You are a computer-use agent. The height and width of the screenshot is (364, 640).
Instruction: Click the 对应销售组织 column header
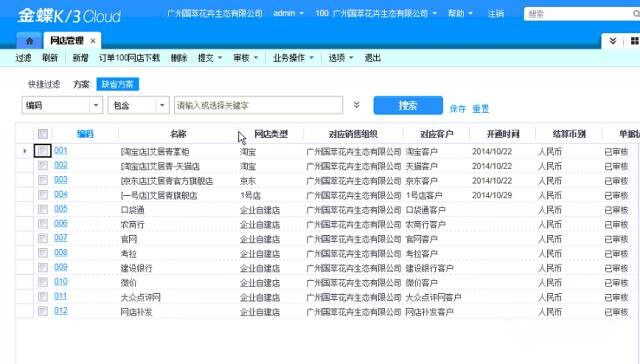(x=353, y=134)
